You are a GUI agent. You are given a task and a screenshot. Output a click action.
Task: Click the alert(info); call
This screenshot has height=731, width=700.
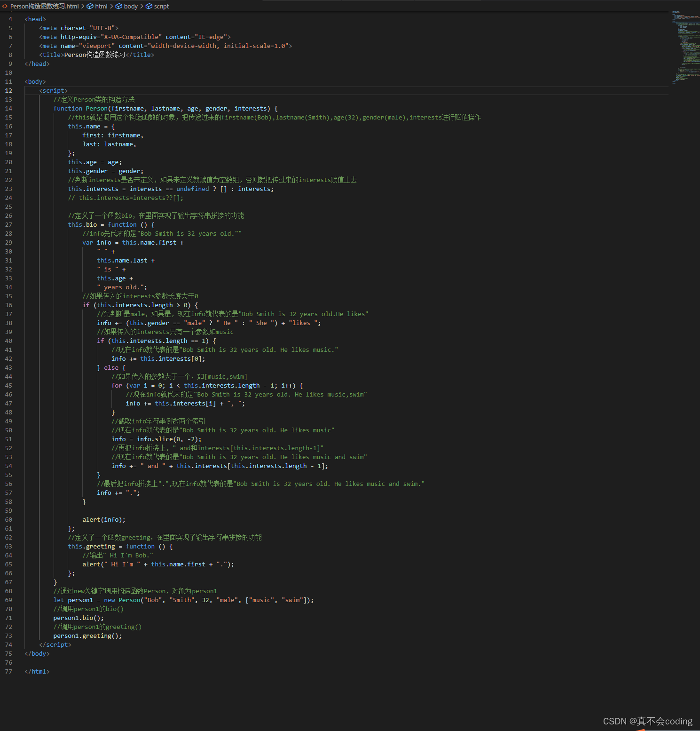pos(104,519)
